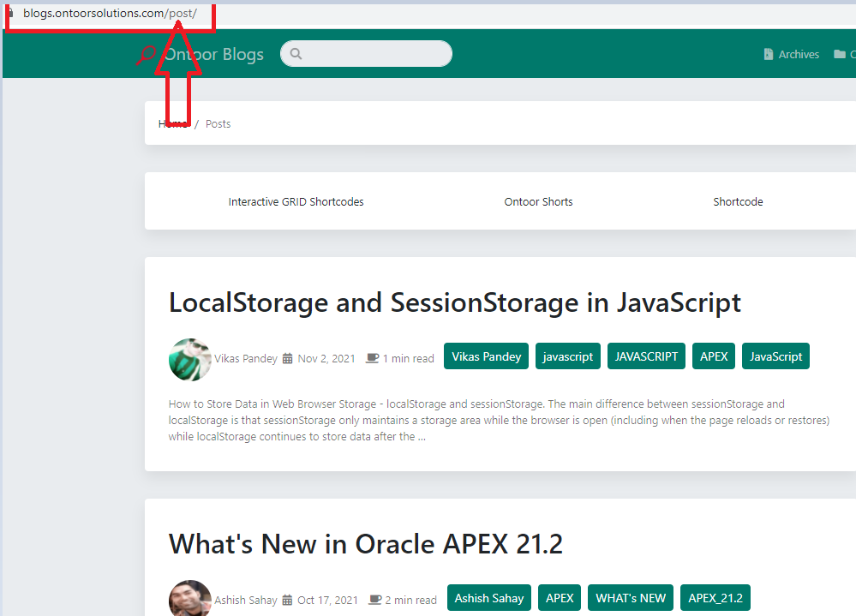
Task: Click calendar icon next to Nov 2, 2021
Action: pyautogui.click(x=288, y=358)
